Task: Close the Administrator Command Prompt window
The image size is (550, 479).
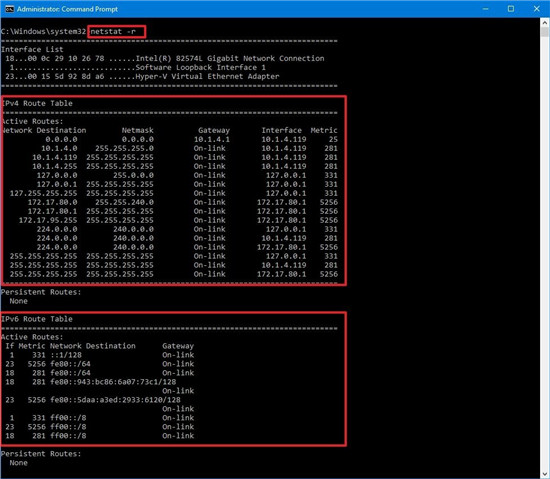Action: (537, 9)
